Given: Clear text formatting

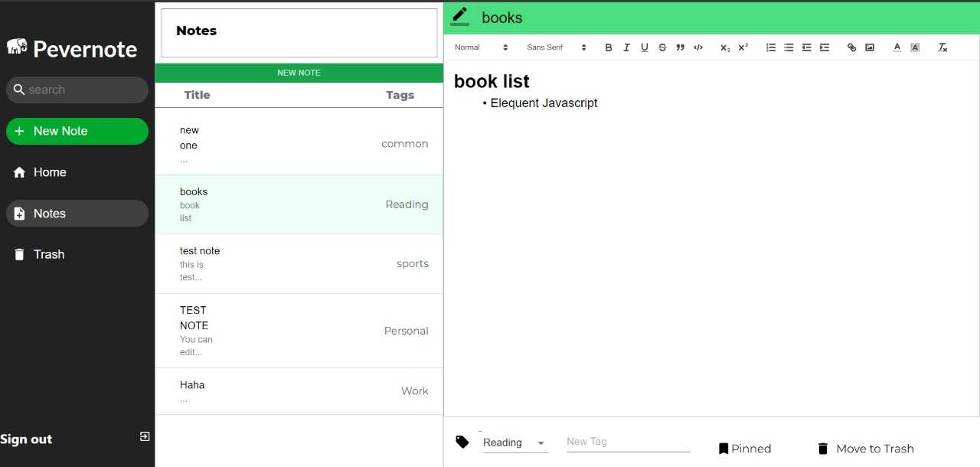Looking at the screenshot, I should coord(942,47).
